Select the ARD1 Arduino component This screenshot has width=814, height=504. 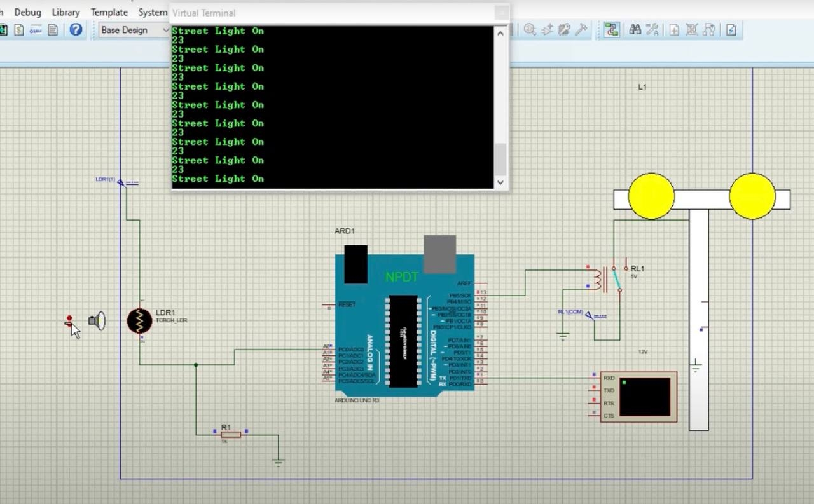tap(404, 318)
